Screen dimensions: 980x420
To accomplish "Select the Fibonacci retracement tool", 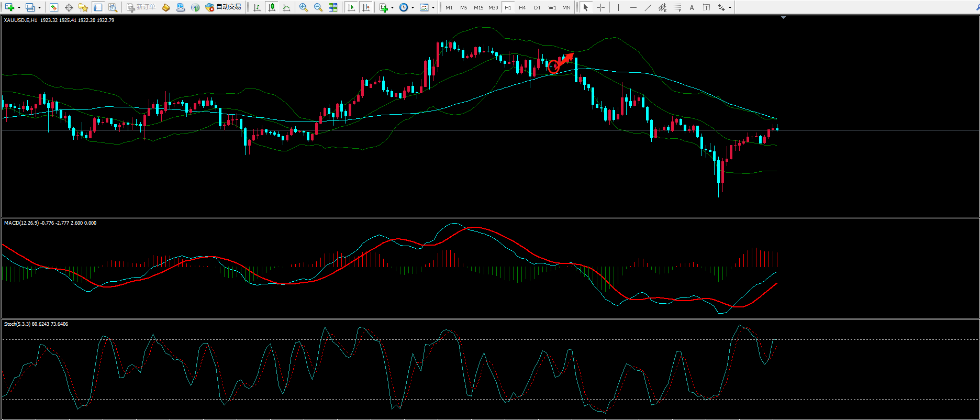I will coord(677,7).
